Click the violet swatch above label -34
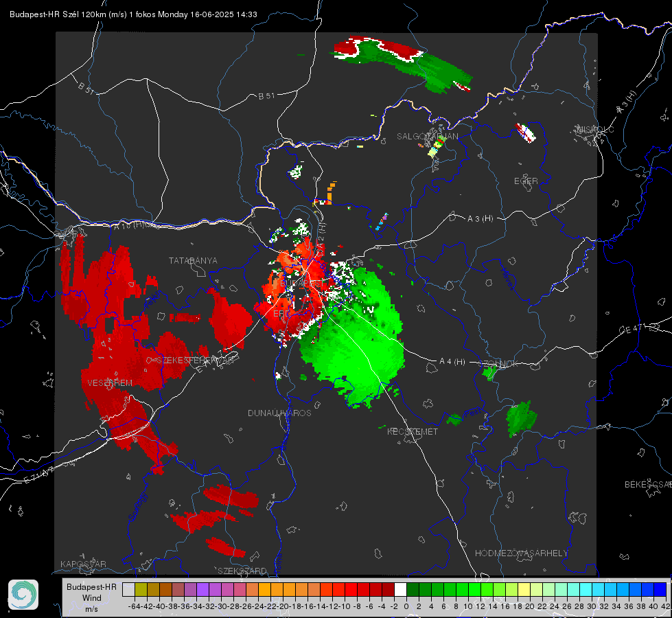This screenshot has height=618, width=672. click(202, 589)
